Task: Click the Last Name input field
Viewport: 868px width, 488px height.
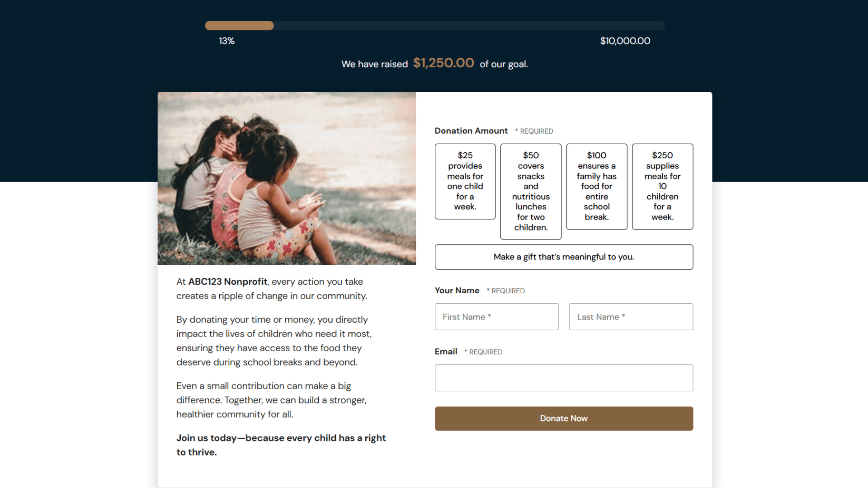Action: pyautogui.click(x=631, y=316)
